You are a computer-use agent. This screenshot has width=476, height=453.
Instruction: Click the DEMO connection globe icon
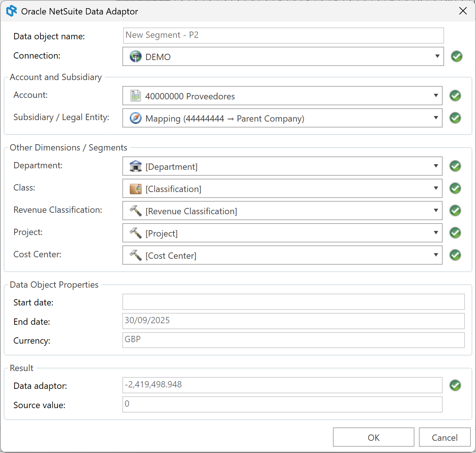[x=136, y=57]
